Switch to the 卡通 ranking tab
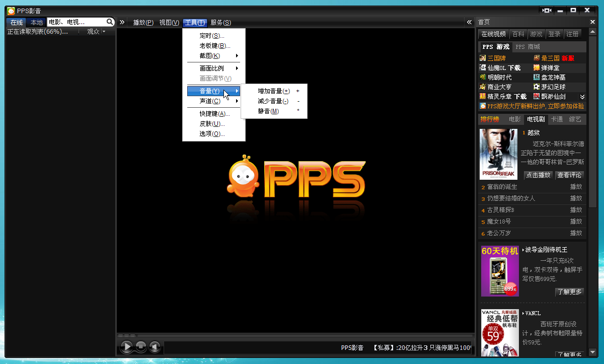Screen dimensions: 604x364 point(557,119)
